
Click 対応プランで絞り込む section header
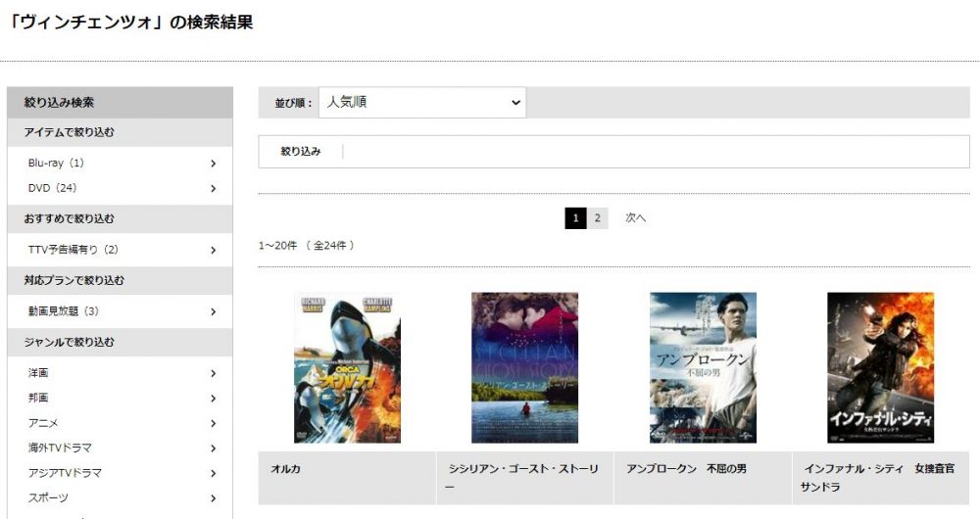[x=120, y=280]
